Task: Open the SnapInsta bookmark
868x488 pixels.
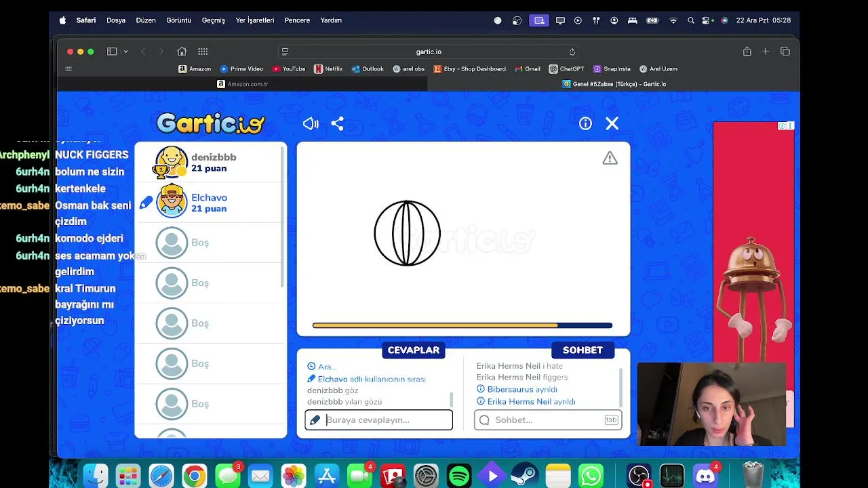Action: [612, 68]
